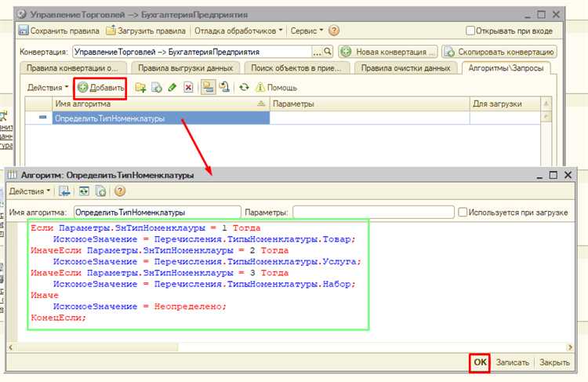Toggle Используется при загрузке checkbox
This screenshot has width=588, height=382.
tap(463, 213)
